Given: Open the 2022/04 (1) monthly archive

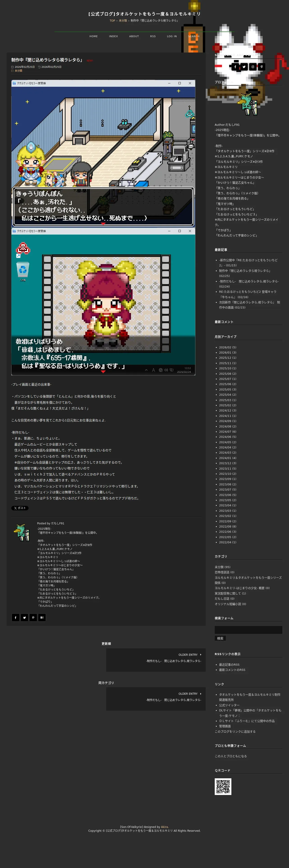Looking at the screenshot, I should point(227,542).
